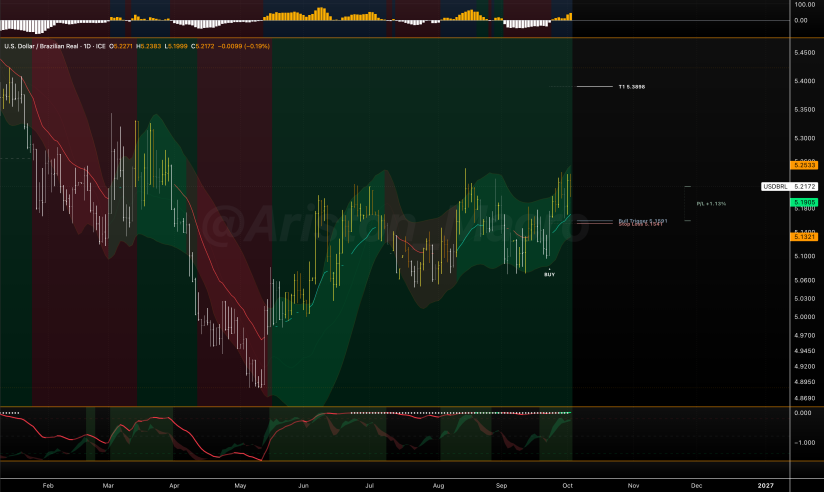Click the 5.1000 price axis tick
The image size is (824, 492).
click(x=805, y=257)
